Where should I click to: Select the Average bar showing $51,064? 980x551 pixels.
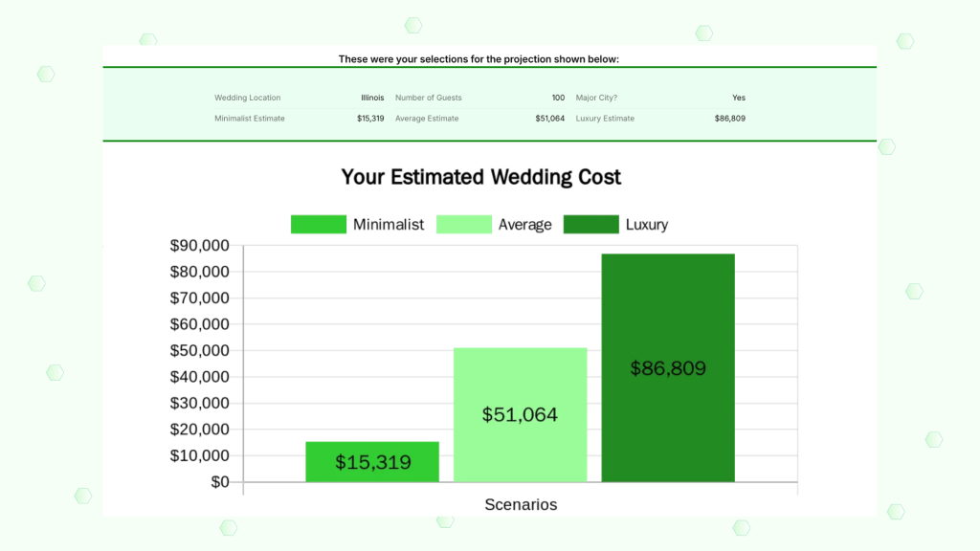pyautogui.click(x=520, y=415)
